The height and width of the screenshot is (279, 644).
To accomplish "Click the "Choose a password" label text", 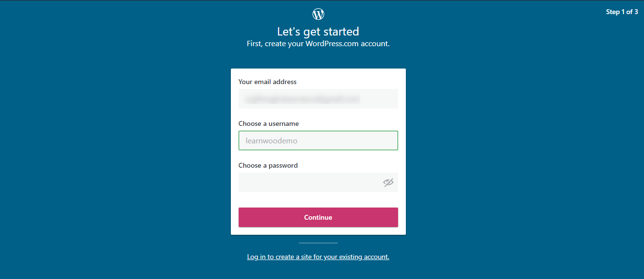I will [268, 165].
